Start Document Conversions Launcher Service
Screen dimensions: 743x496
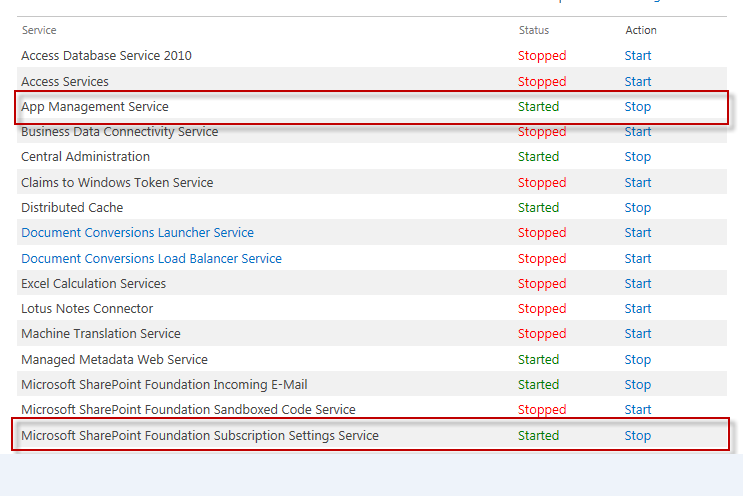[x=638, y=233]
